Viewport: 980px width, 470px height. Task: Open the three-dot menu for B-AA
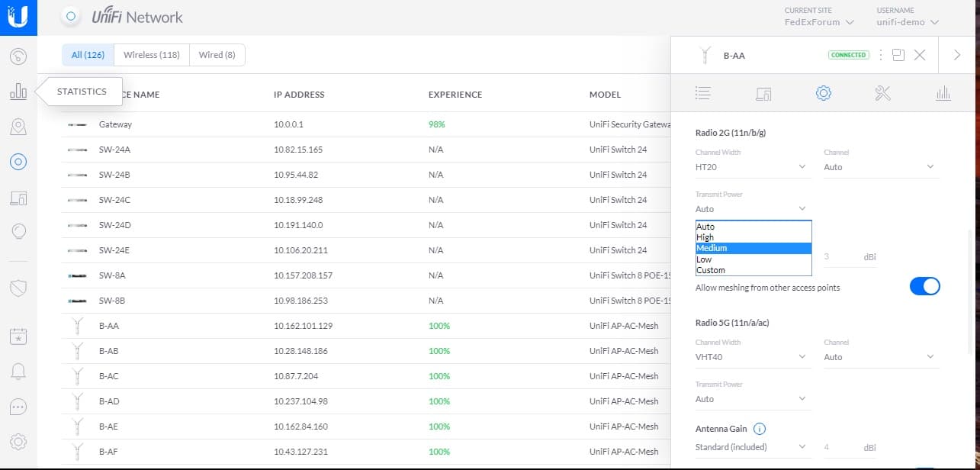881,55
